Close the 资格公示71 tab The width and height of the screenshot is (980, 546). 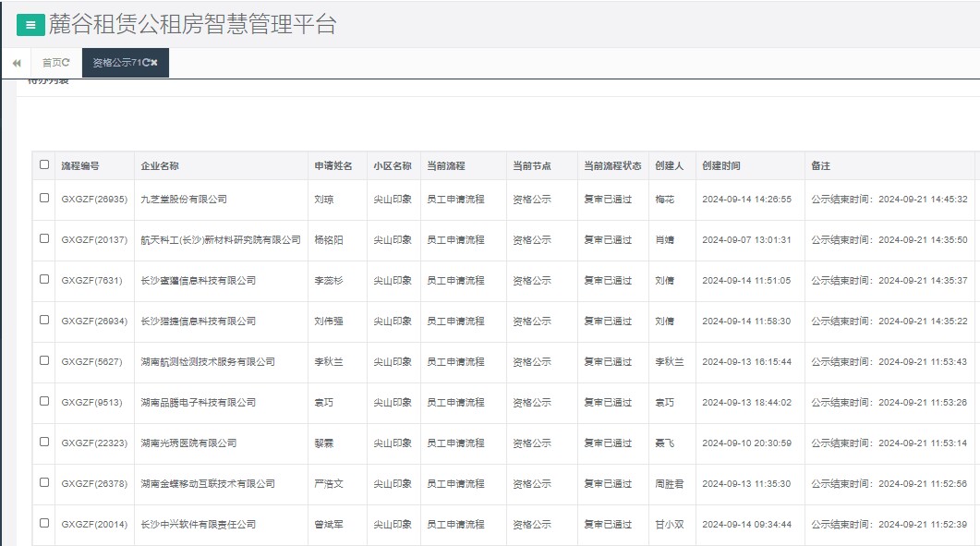click(x=155, y=63)
